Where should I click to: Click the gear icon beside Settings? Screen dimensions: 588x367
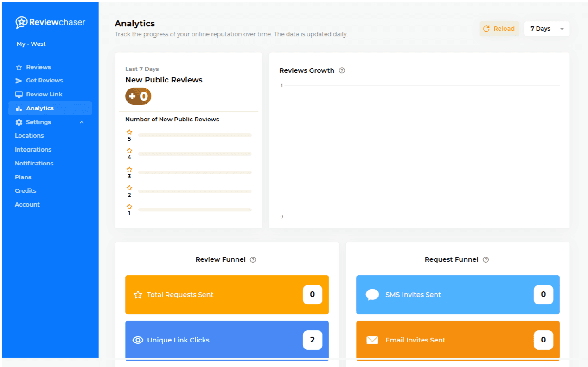pyautogui.click(x=19, y=122)
